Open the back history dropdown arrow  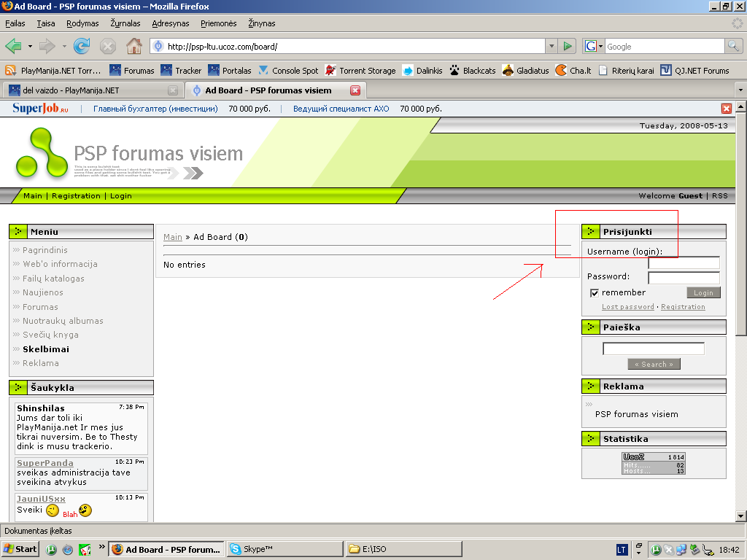coord(30,46)
